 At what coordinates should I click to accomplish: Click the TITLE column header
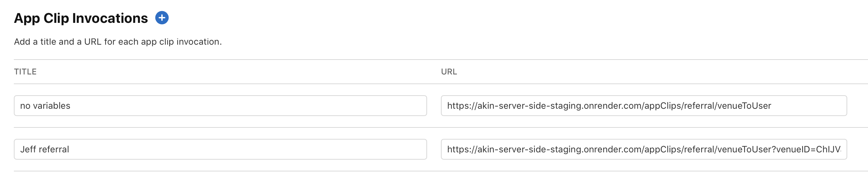(25, 72)
